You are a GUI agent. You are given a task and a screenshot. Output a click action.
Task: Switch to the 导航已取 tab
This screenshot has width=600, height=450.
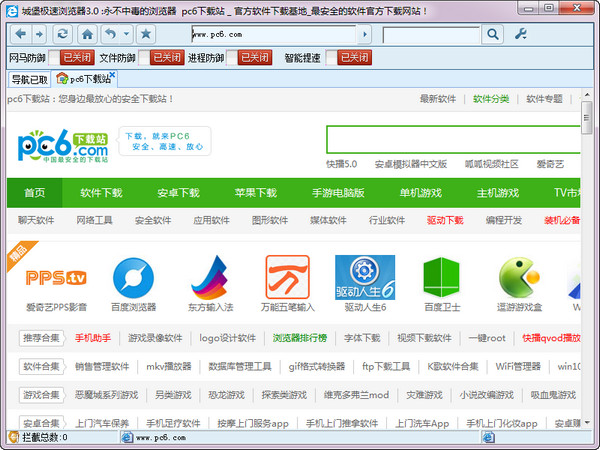(x=29, y=80)
